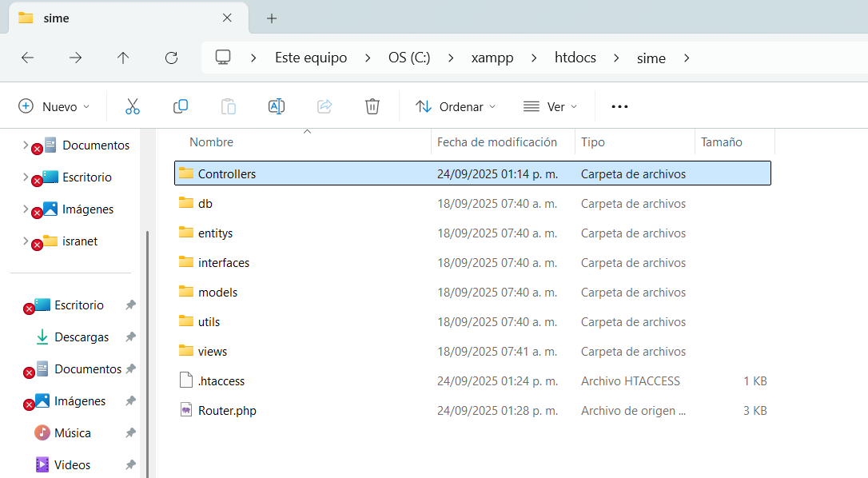
Task: Click the Delete trash can icon
Action: (372, 106)
